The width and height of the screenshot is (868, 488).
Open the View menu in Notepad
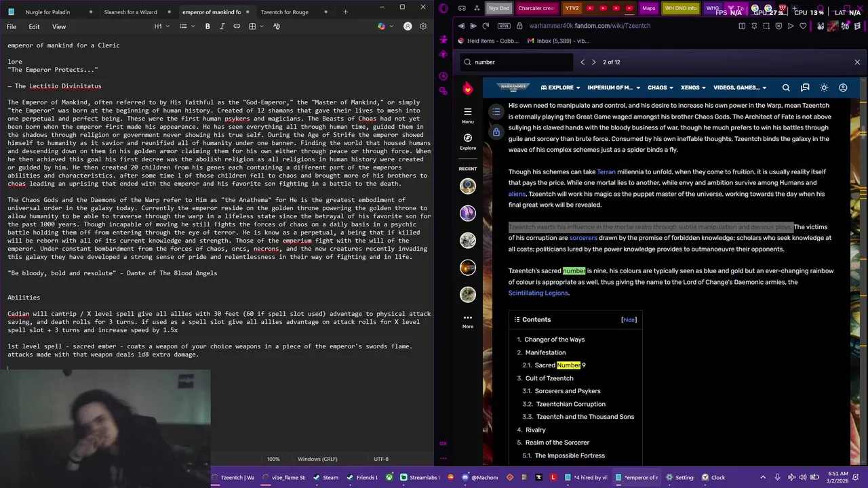click(x=59, y=26)
